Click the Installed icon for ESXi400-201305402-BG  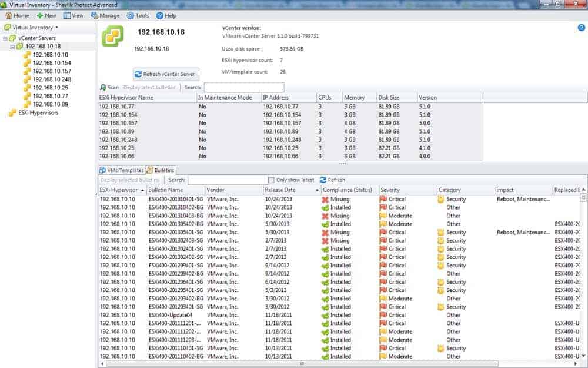pos(325,224)
